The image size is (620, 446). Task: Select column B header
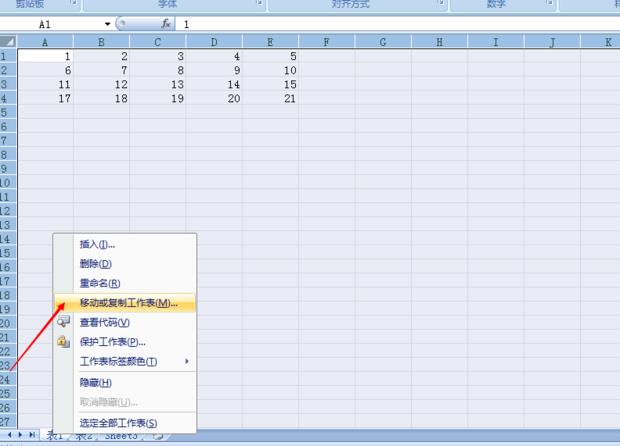[101, 42]
